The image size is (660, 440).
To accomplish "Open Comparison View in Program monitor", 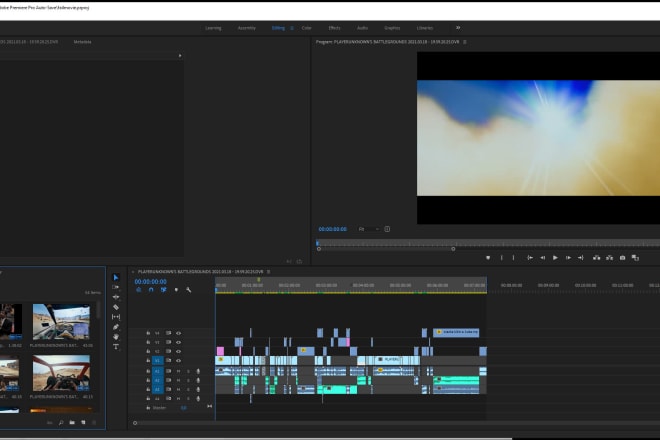I will (x=635, y=258).
